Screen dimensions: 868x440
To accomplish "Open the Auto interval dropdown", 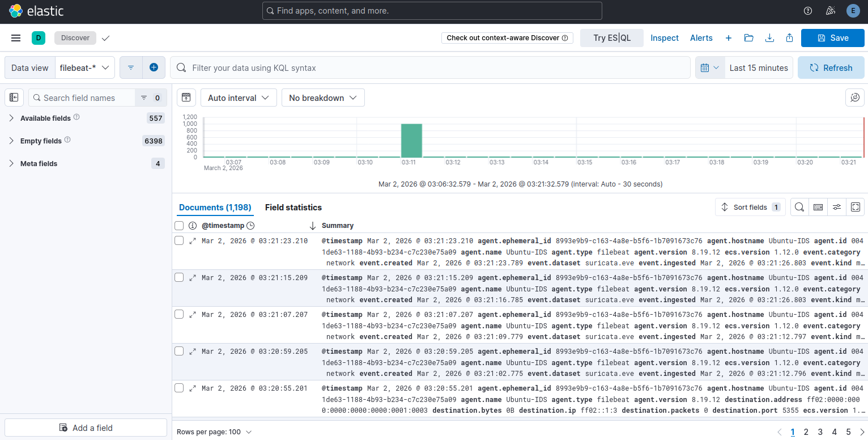I will pyautogui.click(x=238, y=97).
